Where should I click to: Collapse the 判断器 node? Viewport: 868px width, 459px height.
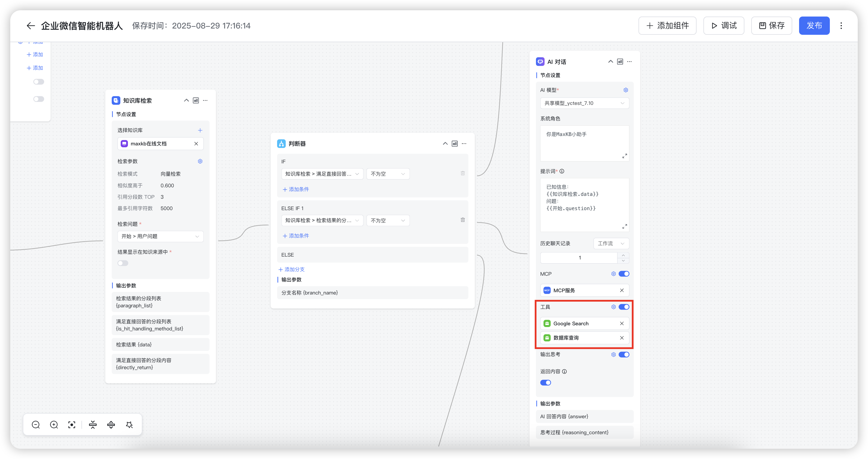[x=445, y=144]
